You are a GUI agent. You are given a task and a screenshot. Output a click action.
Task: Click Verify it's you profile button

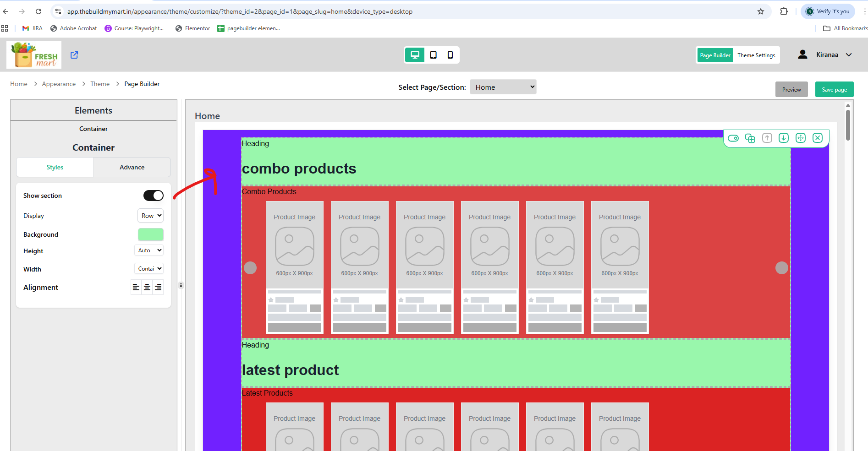[828, 11]
